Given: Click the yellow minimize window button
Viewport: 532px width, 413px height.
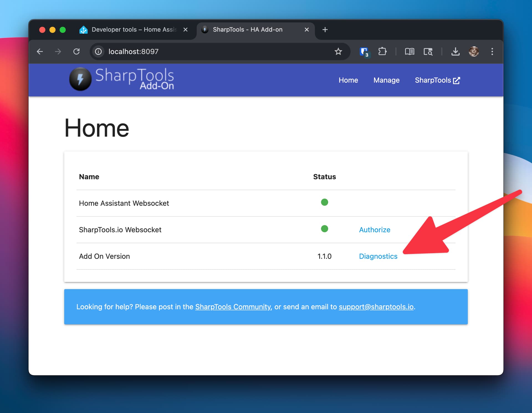Looking at the screenshot, I should click(52, 30).
